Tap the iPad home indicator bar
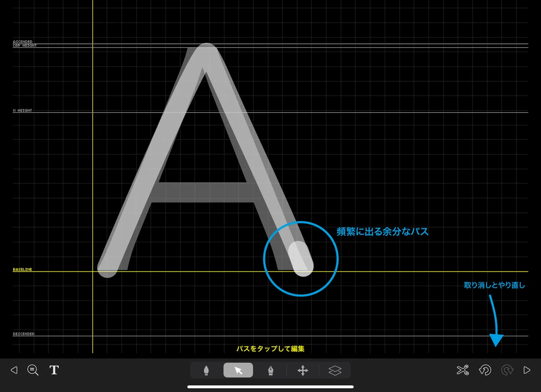 270,386
